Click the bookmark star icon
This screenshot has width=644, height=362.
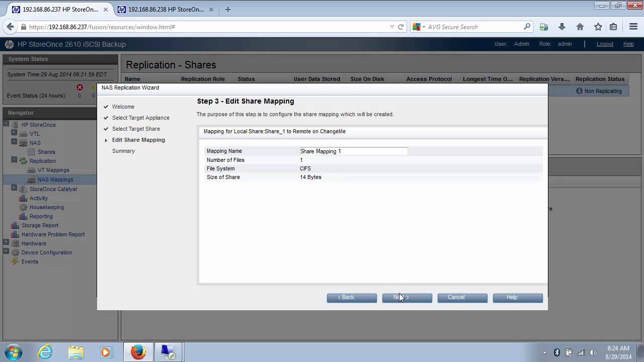pos(598,27)
